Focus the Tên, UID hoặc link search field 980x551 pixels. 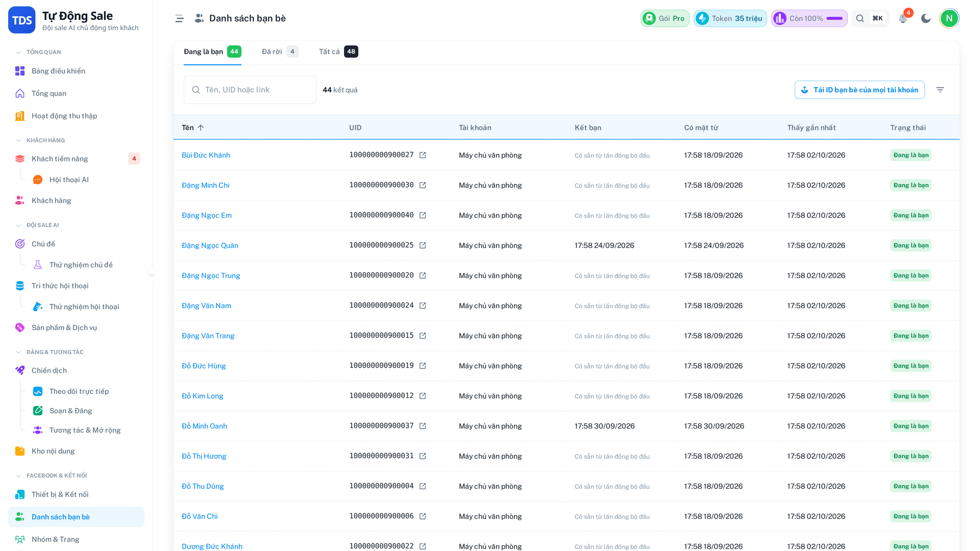point(250,90)
